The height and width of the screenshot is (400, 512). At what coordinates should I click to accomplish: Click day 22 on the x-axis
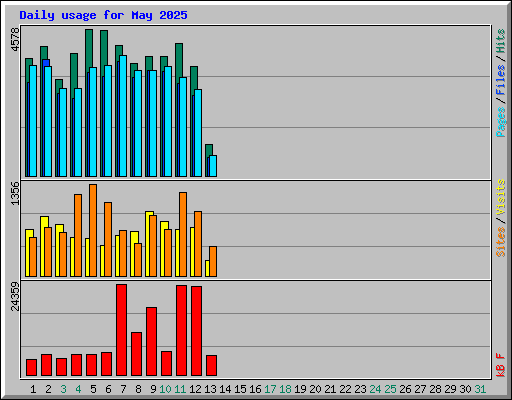click(x=345, y=389)
